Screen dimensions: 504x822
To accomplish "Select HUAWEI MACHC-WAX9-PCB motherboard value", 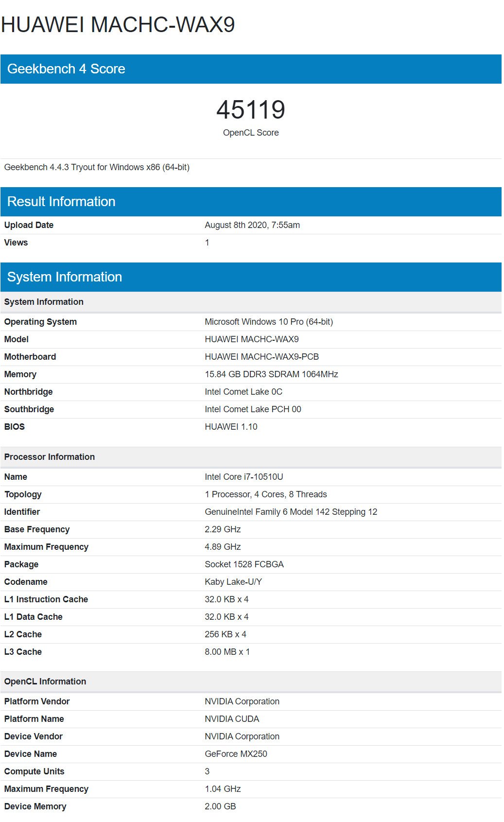I will (x=262, y=357).
